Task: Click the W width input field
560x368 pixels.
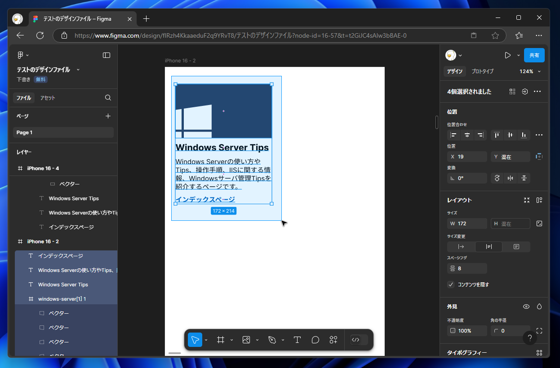Action: coord(467,224)
